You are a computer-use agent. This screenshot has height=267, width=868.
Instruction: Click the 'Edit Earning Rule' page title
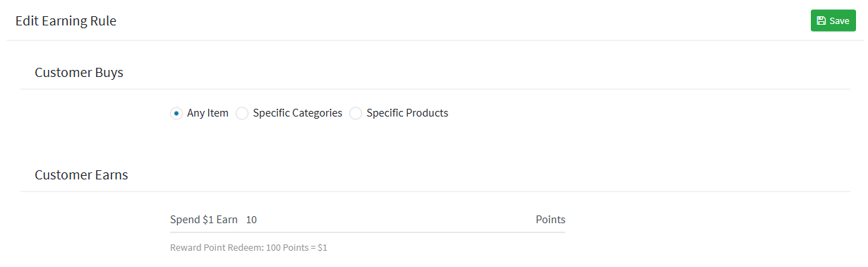(66, 21)
